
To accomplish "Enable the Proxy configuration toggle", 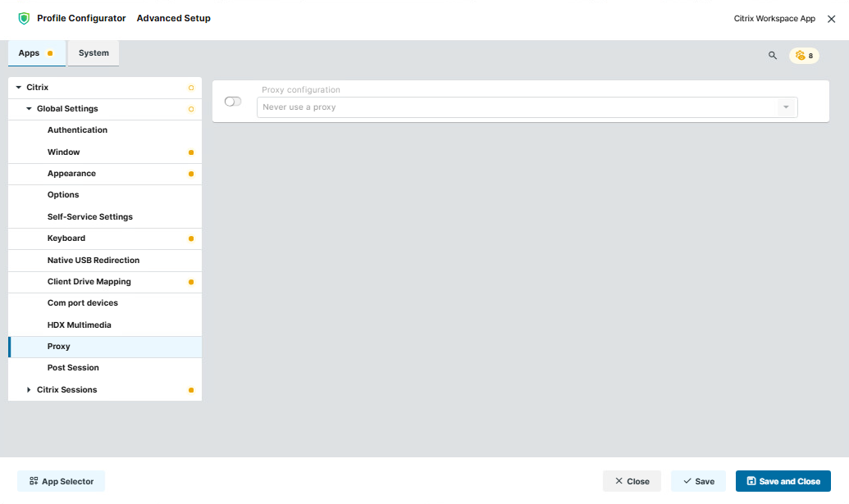I will (x=233, y=101).
